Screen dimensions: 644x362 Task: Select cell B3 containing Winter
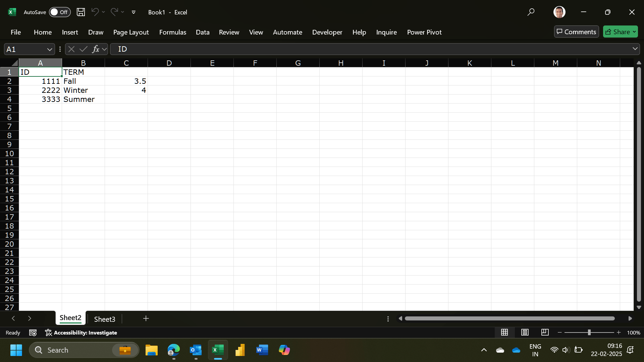83,90
